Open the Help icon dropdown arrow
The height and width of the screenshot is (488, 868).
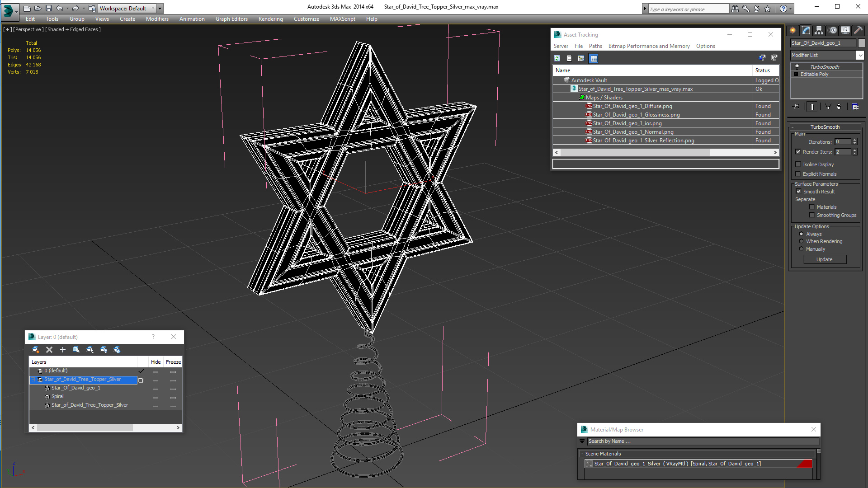coord(790,9)
